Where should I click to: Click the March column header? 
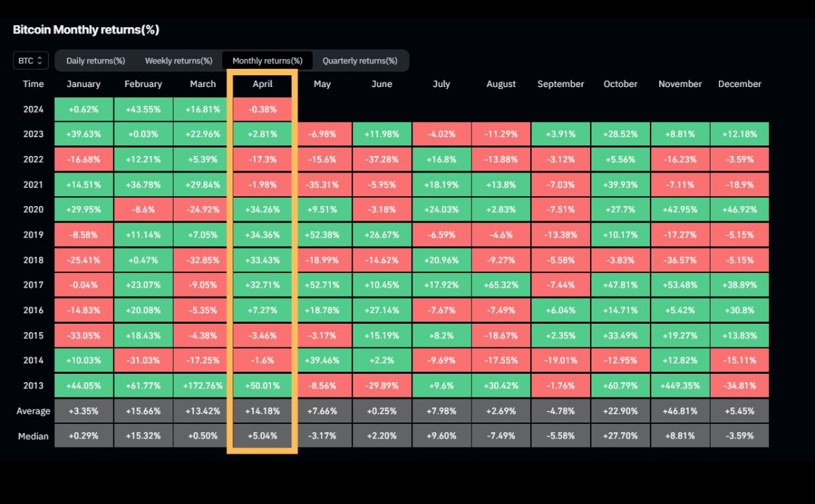203,84
